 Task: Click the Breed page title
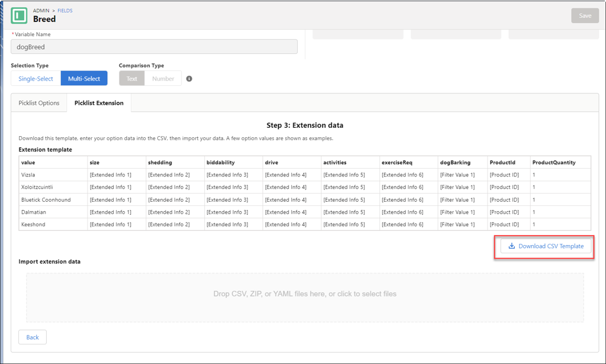pyautogui.click(x=44, y=19)
